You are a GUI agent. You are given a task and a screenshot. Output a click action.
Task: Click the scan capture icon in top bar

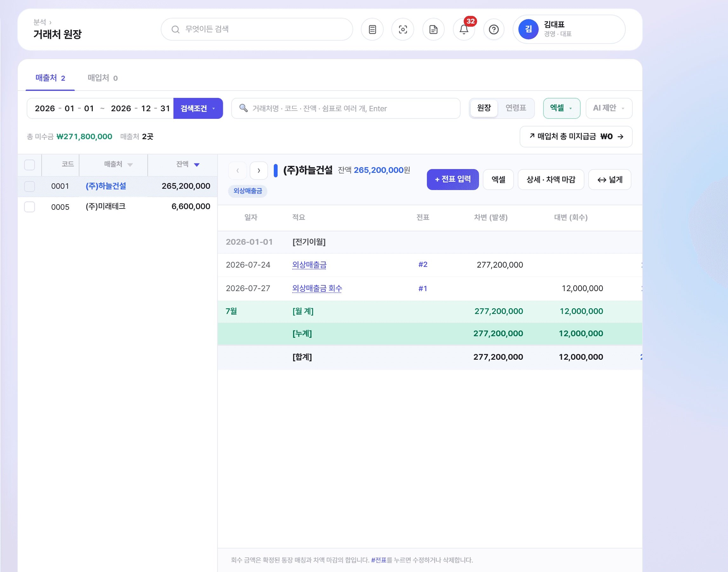tap(403, 30)
